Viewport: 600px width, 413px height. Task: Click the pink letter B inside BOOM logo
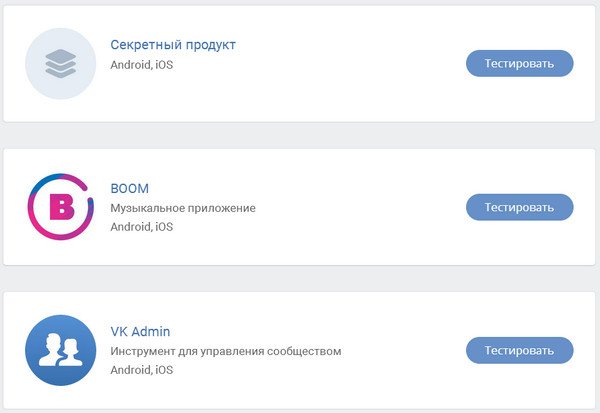coord(62,207)
